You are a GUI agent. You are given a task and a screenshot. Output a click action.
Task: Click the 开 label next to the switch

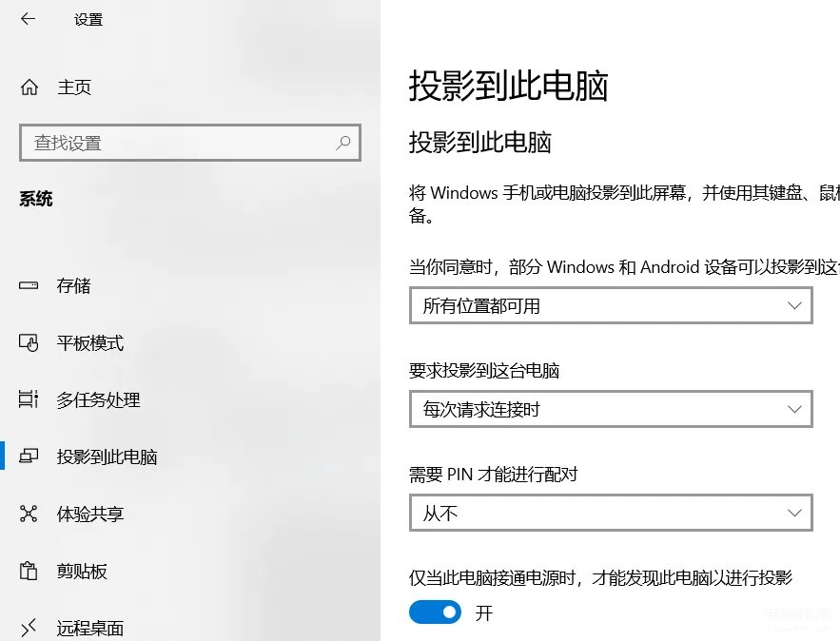click(x=482, y=612)
